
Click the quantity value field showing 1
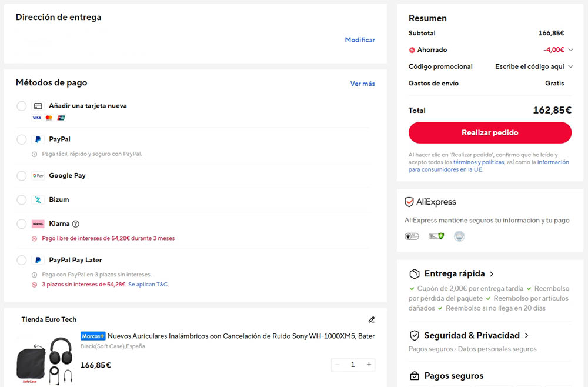353,365
